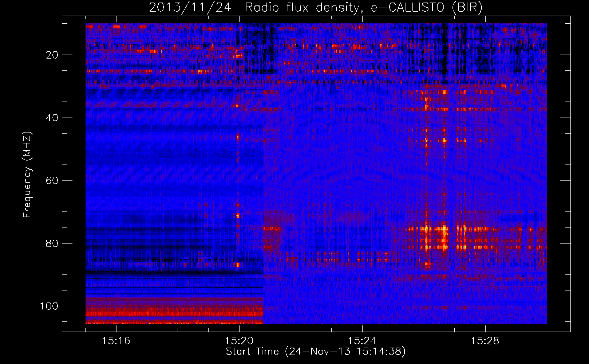Click the 20 frequency tick label
This screenshot has height=364, width=589.
click(52, 55)
